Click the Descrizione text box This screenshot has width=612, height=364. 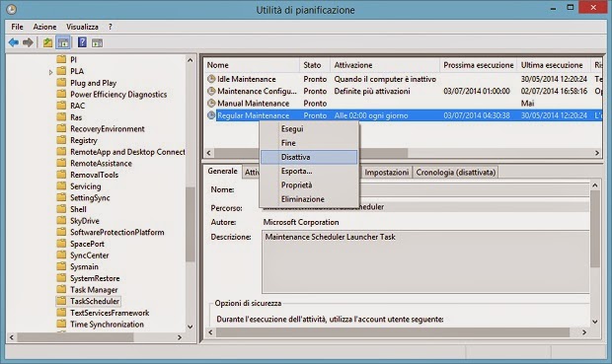click(x=425, y=261)
